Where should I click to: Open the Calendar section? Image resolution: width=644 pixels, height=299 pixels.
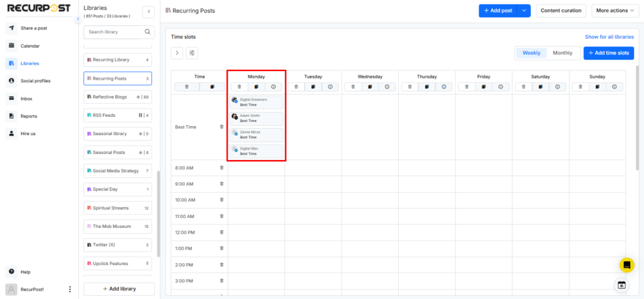click(30, 46)
